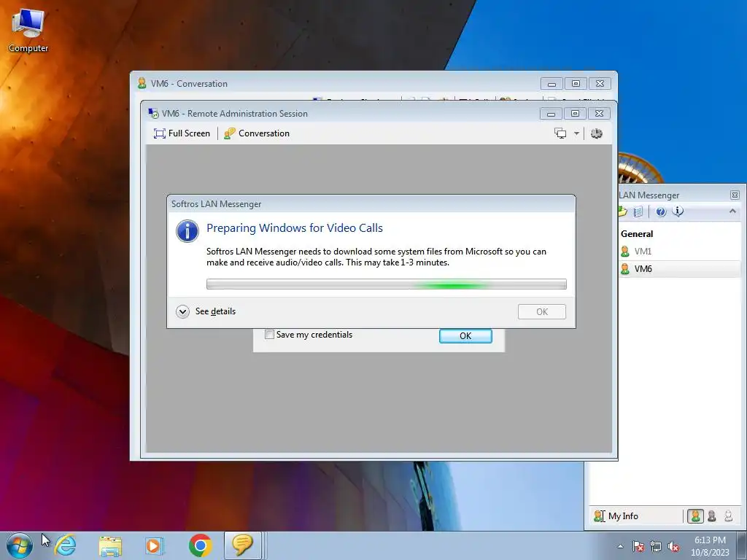
Task: Open Action Center flag tray icon
Action: (x=638, y=546)
